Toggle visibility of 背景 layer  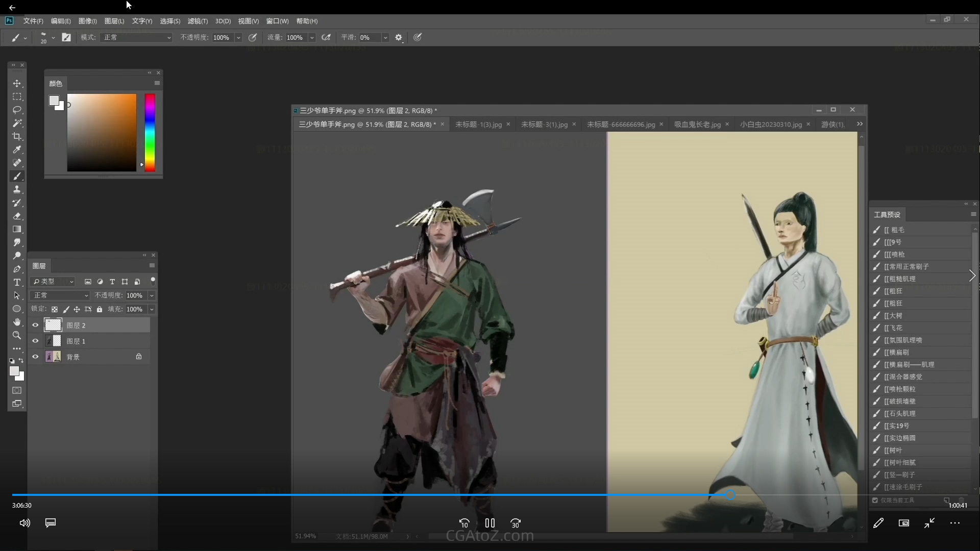click(35, 357)
